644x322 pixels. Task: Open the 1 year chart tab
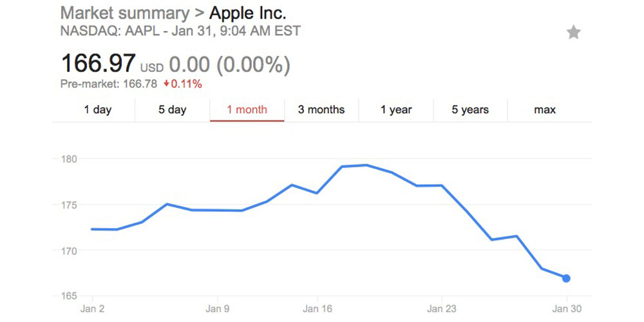(x=396, y=109)
